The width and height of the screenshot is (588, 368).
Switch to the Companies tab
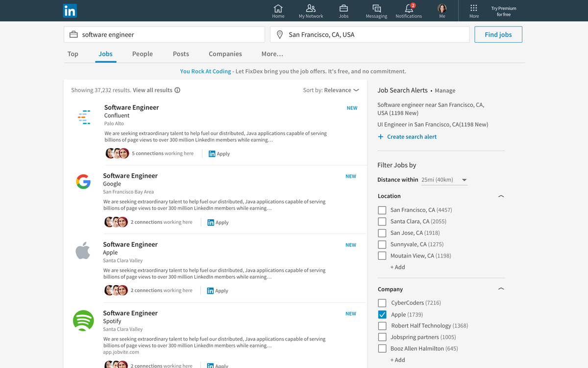225,54
